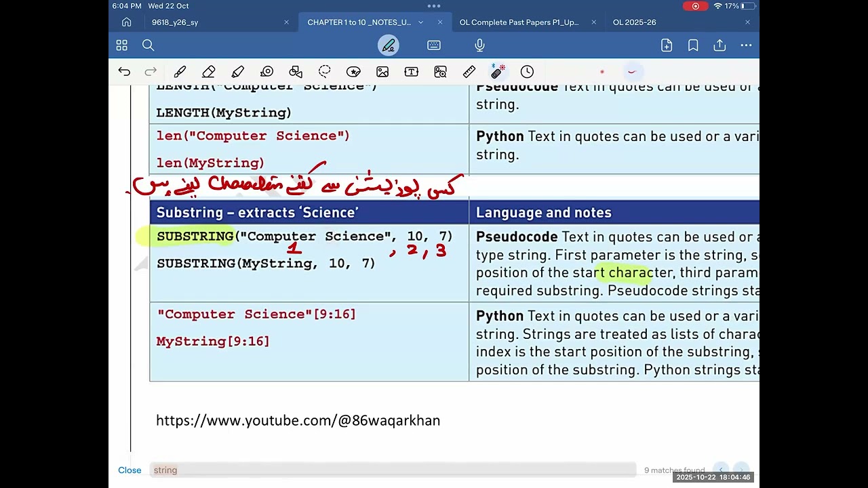Undo the last stroke
Image resolution: width=868 pixels, height=488 pixels.
124,72
